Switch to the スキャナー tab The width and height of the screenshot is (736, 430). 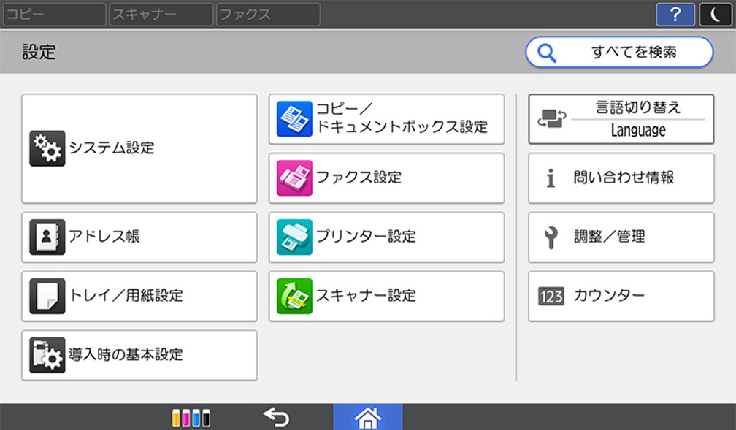[160, 14]
